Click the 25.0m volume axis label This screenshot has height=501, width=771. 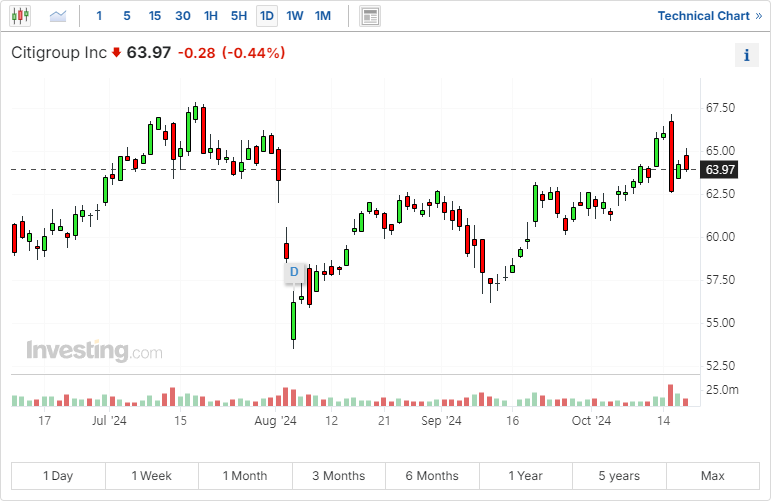click(722, 390)
